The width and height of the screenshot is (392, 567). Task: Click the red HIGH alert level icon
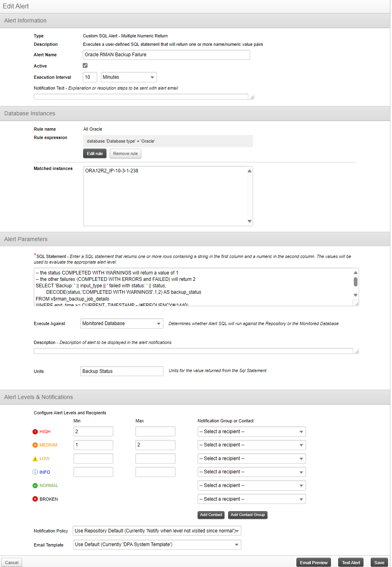pyautogui.click(x=35, y=432)
